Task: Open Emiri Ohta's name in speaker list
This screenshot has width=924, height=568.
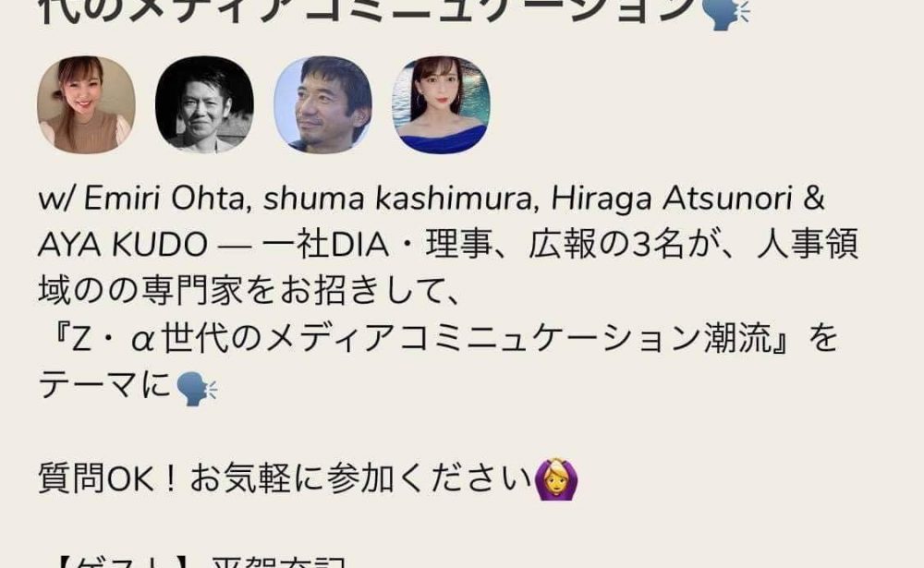Action: click(164, 199)
